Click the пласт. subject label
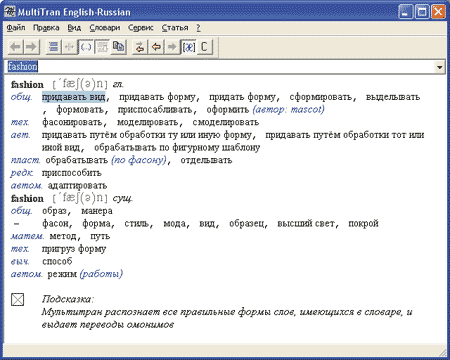 [x=25, y=160]
